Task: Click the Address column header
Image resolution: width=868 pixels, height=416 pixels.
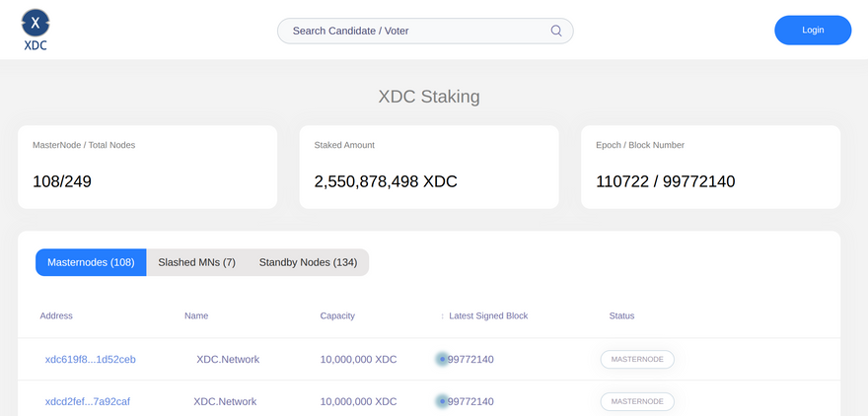Action: [56, 316]
